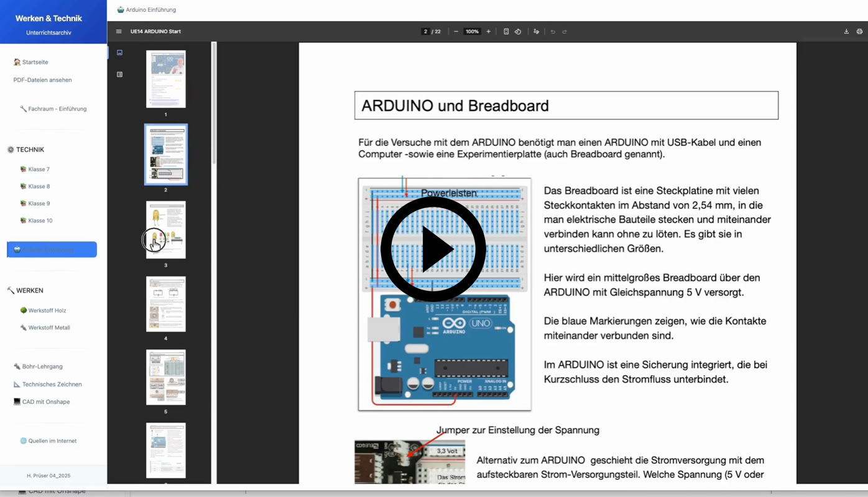Download the PDF document
This screenshot has width=868, height=497.
click(846, 32)
